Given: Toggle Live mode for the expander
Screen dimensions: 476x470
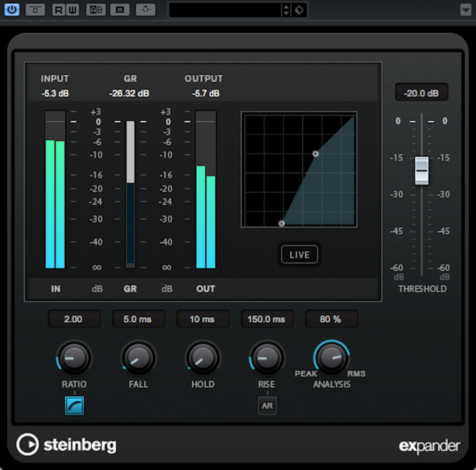Looking at the screenshot, I should [x=299, y=254].
